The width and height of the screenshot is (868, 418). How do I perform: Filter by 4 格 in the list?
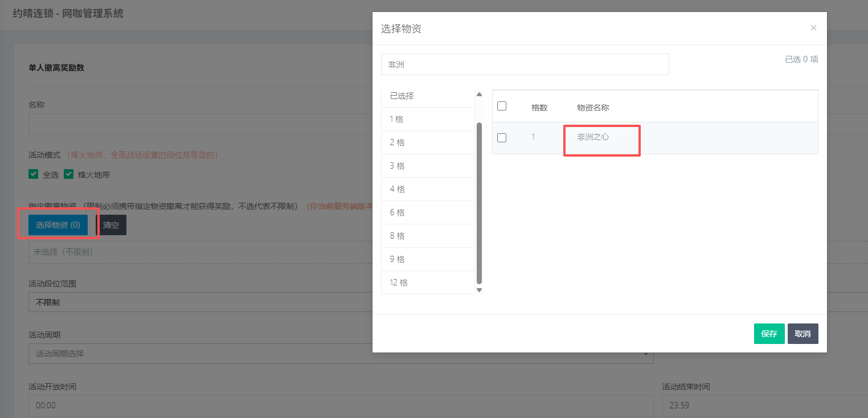click(x=428, y=190)
